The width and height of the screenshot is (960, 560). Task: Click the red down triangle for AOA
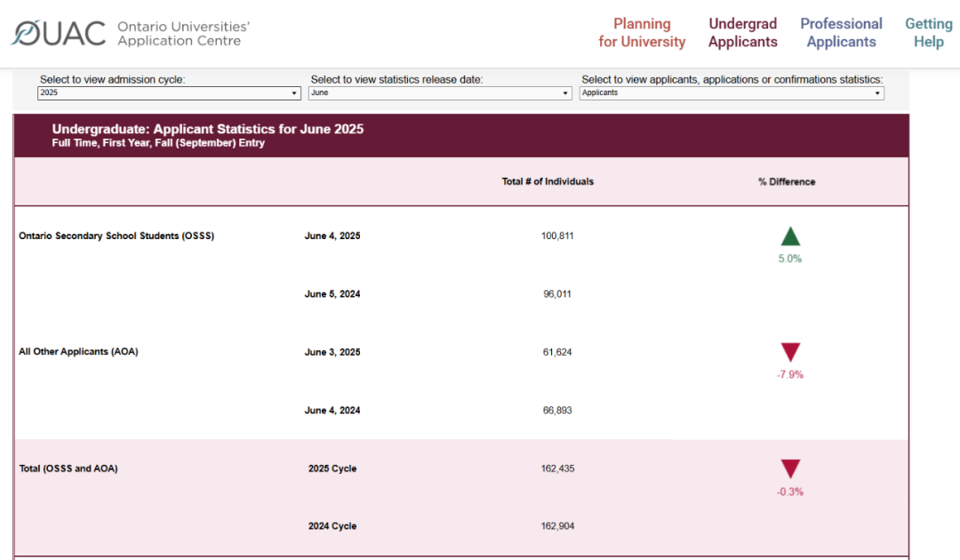tap(790, 352)
